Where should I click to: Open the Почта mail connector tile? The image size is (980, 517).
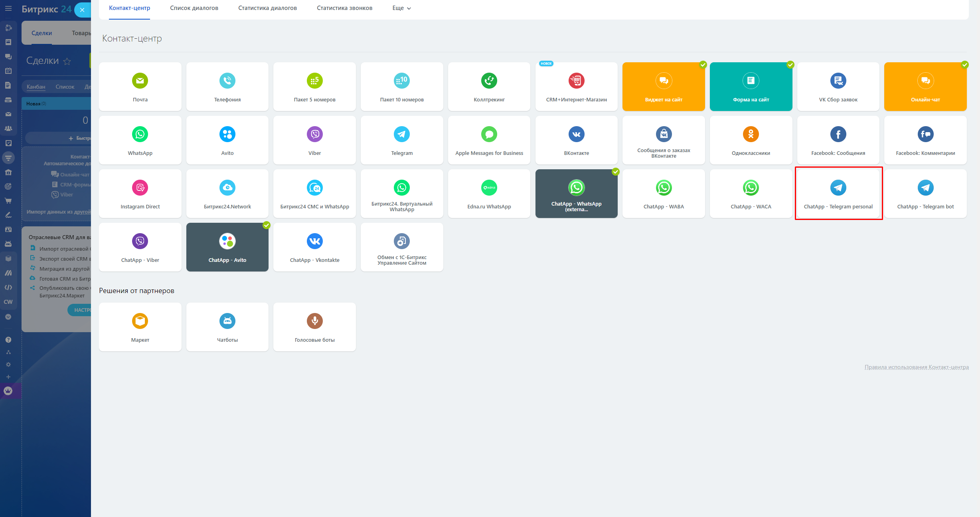coord(140,87)
